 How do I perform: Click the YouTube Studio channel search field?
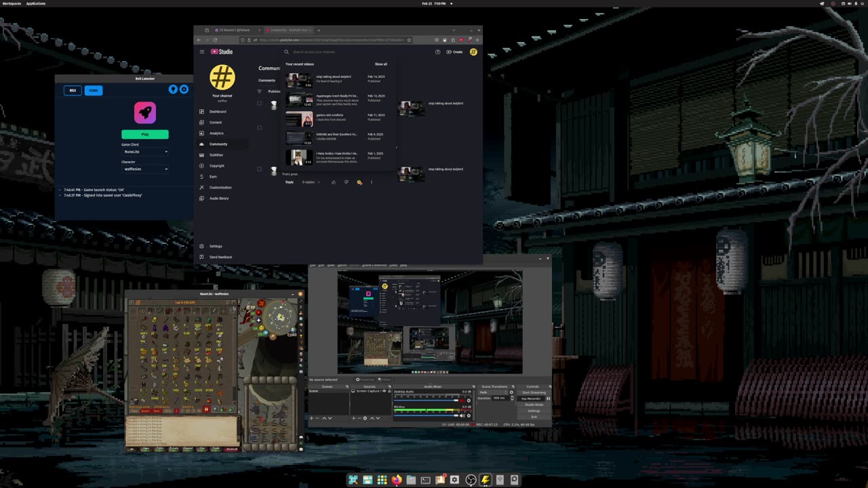click(x=339, y=52)
